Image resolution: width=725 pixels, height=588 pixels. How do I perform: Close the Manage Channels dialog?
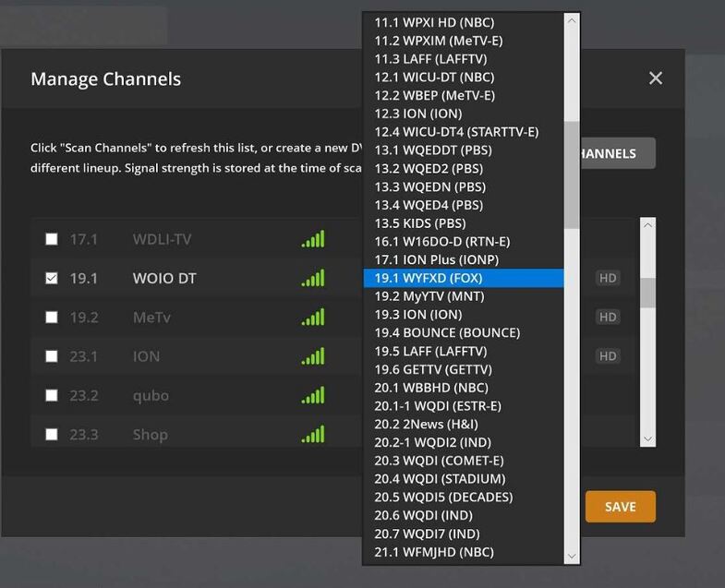coord(655,78)
